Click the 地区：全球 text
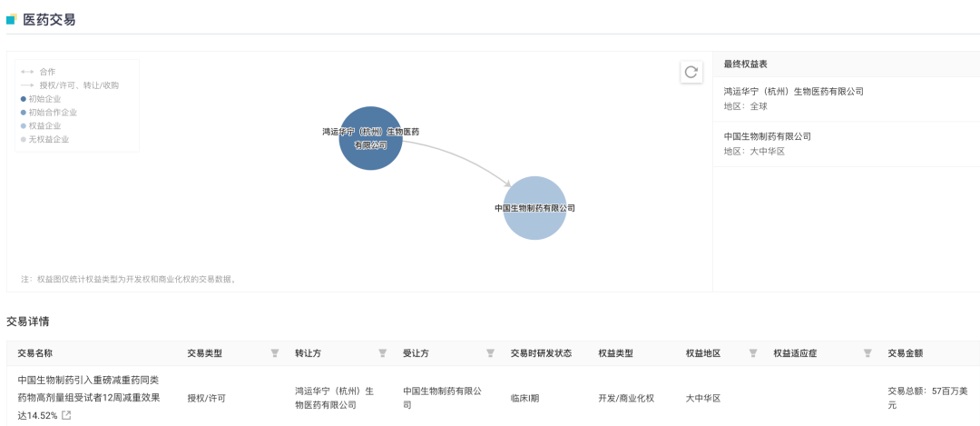The width and height of the screenshot is (980, 426). pyautogui.click(x=746, y=106)
